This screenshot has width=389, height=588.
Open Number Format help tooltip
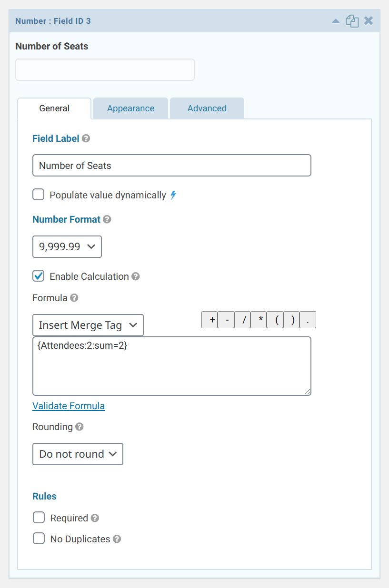(x=106, y=219)
